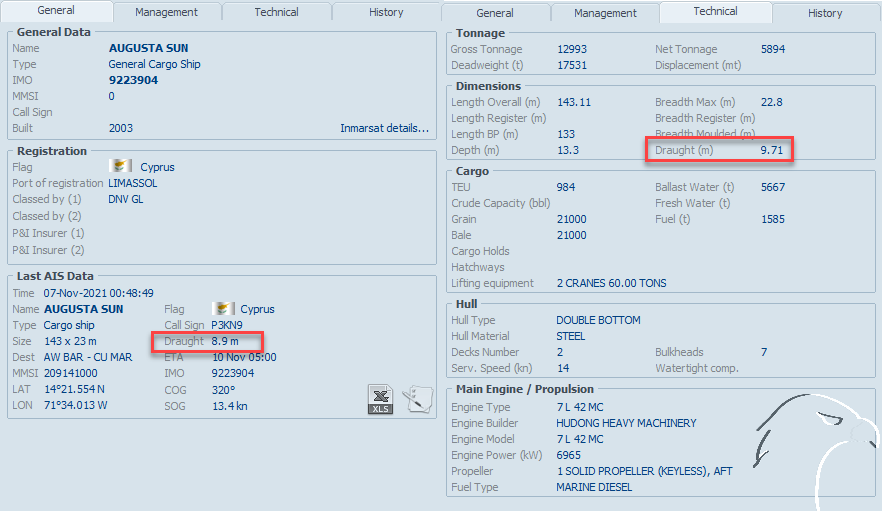Select TEU value 984
Image resolution: width=882 pixels, height=511 pixels.
point(566,187)
